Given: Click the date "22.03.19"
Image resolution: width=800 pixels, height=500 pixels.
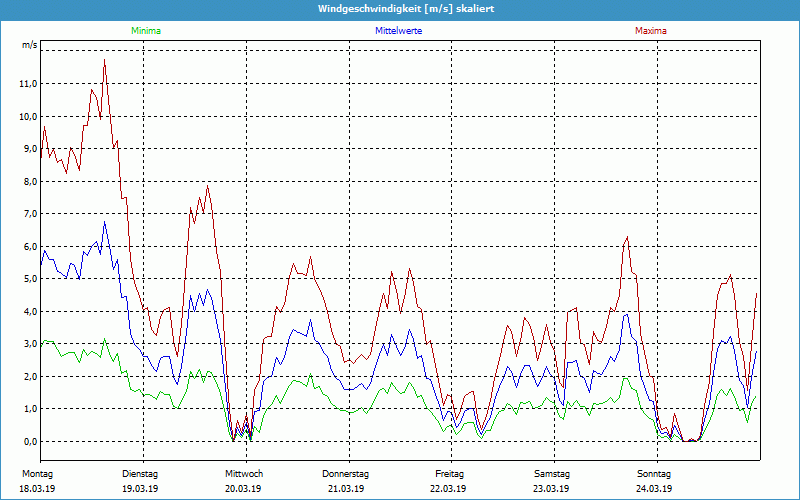Looking at the screenshot, I should (x=448, y=489).
